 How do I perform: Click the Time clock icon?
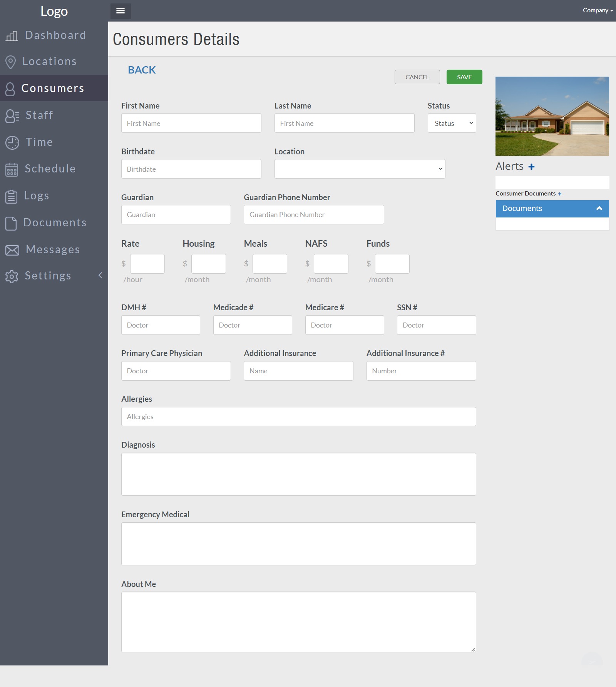[x=12, y=143]
